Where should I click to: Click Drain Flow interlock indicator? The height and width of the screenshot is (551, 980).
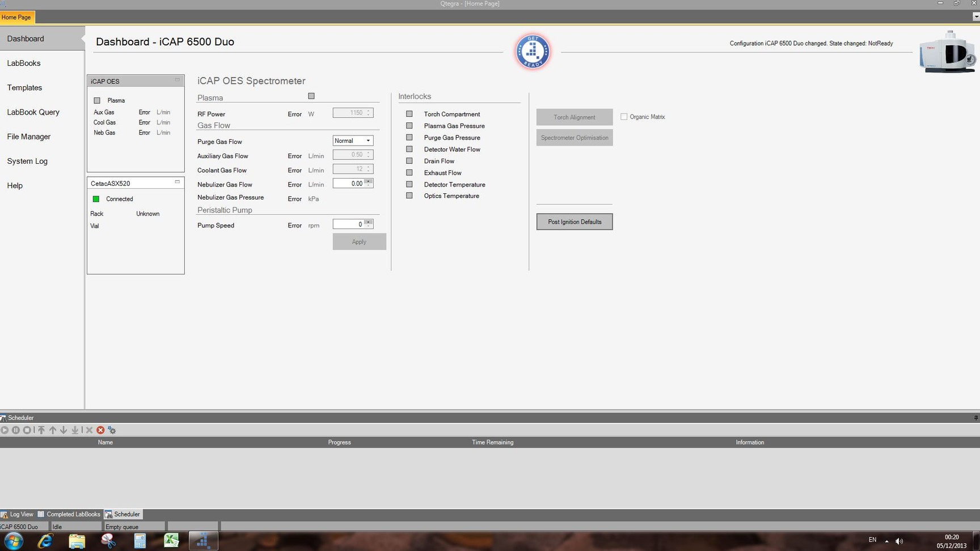coord(409,161)
